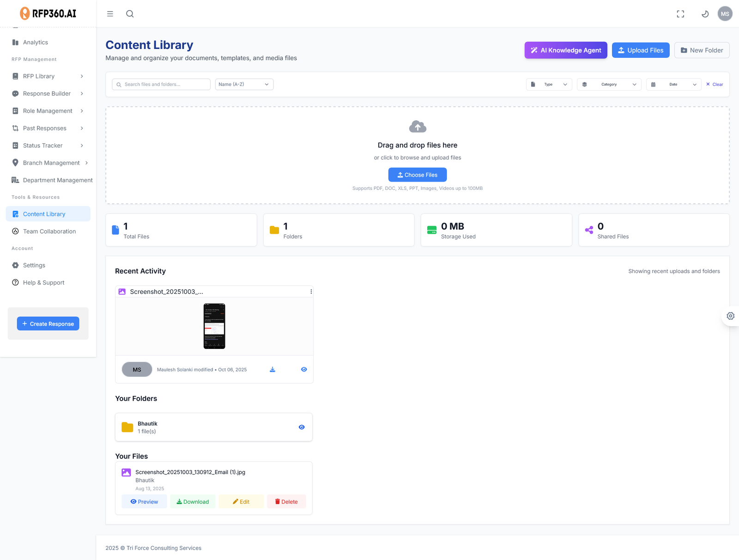The width and height of the screenshot is (739, 560).
Task: Click the AI Knowledge Agent button
Action: (x=566, y=50)
